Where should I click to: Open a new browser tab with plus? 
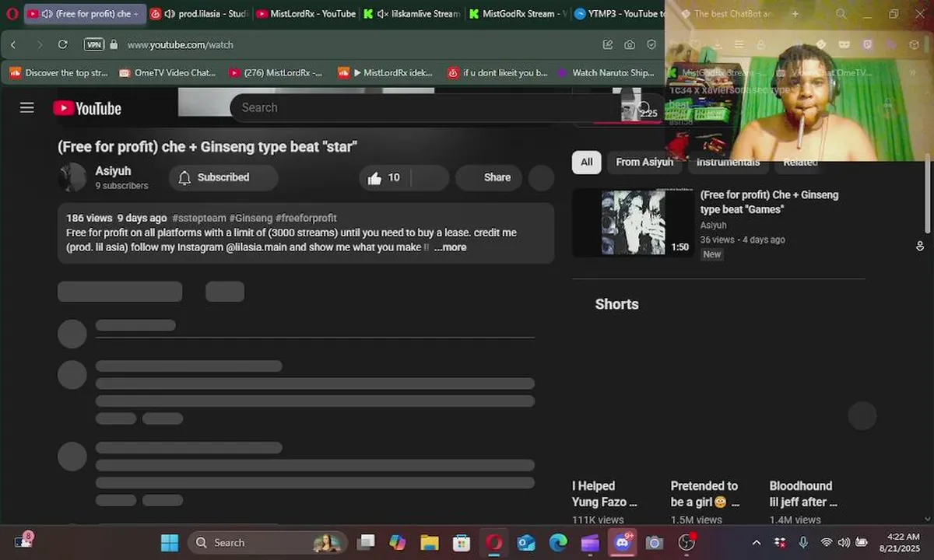click(x=795, y=14)
